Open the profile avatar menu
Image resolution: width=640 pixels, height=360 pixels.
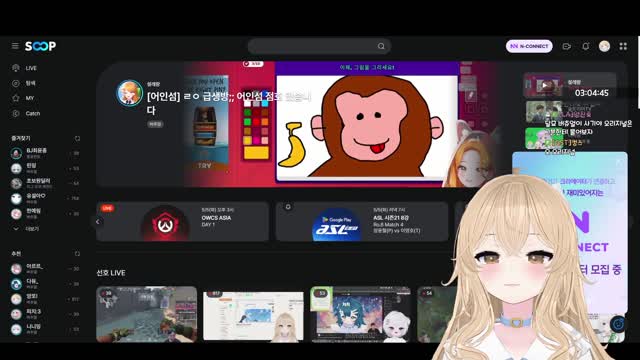pyautogui.click(x=604, y=46)
